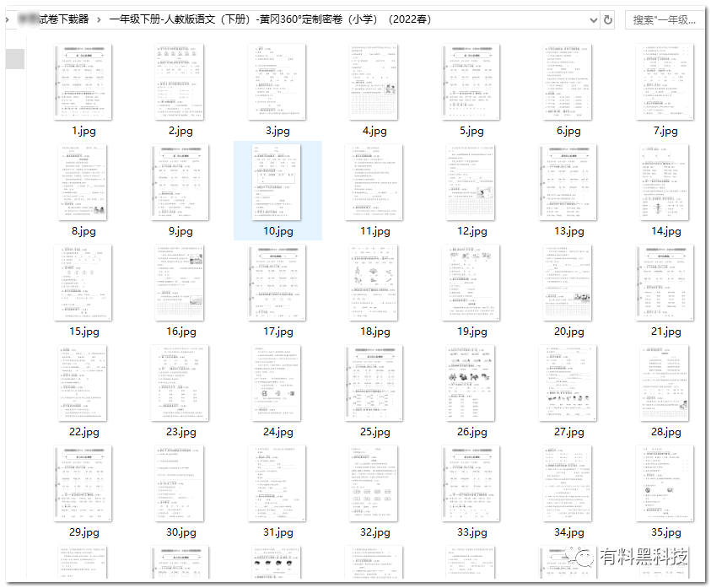This screenshot has height=588, width=711.
Task: Select thumbnail of 15.jpg
Action: point(83,283)
